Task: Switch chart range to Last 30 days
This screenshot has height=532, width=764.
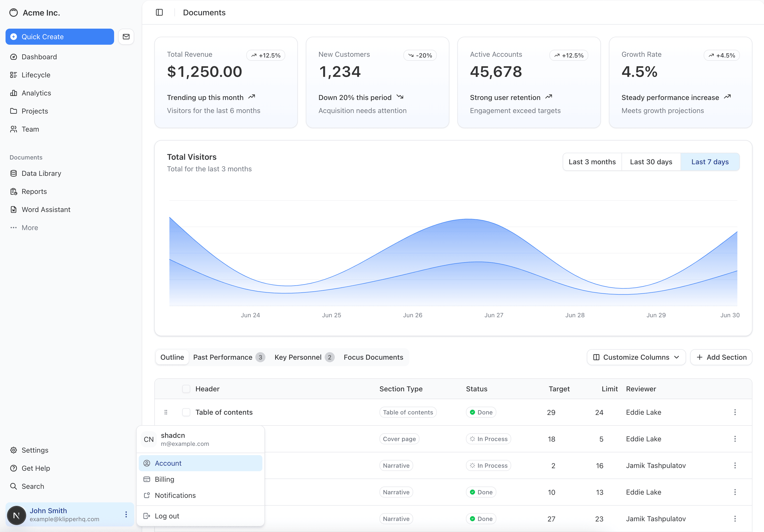Action: point(651,162)
